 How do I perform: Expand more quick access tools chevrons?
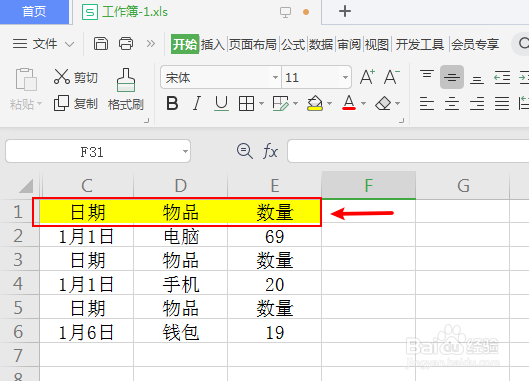click(x=150, y=44)
